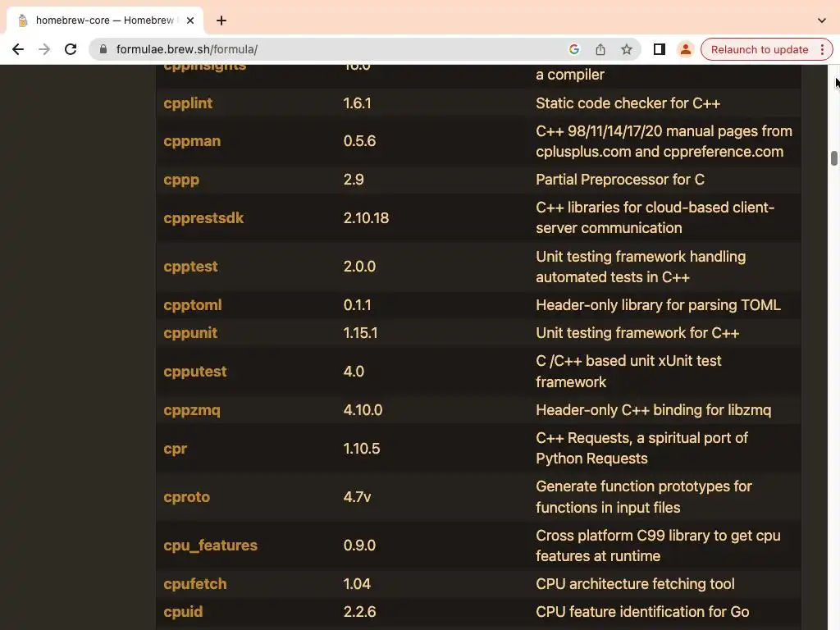
Task: Select cpr version 1.10.5
Action: (362, 449)
